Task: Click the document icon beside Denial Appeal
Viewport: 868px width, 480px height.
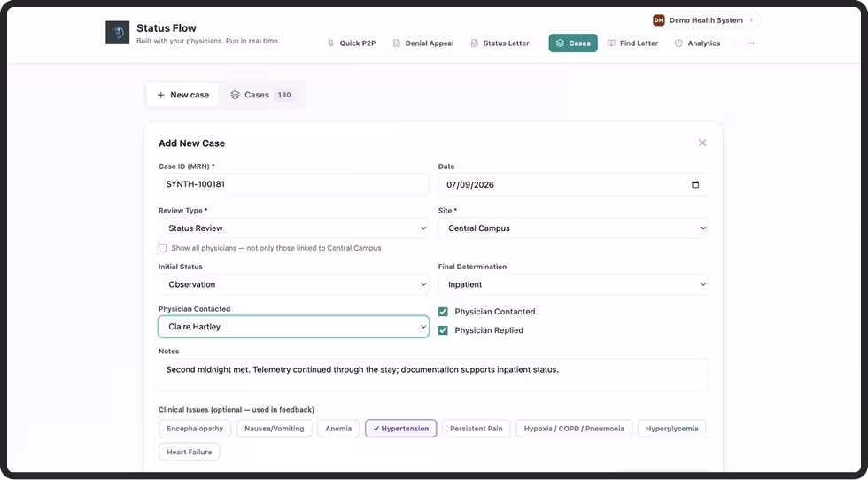Action: 397,43
